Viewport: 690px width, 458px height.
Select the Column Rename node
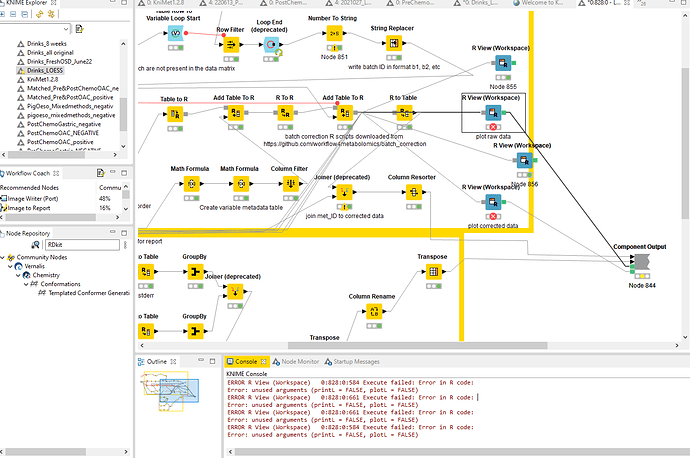point(374,311)
